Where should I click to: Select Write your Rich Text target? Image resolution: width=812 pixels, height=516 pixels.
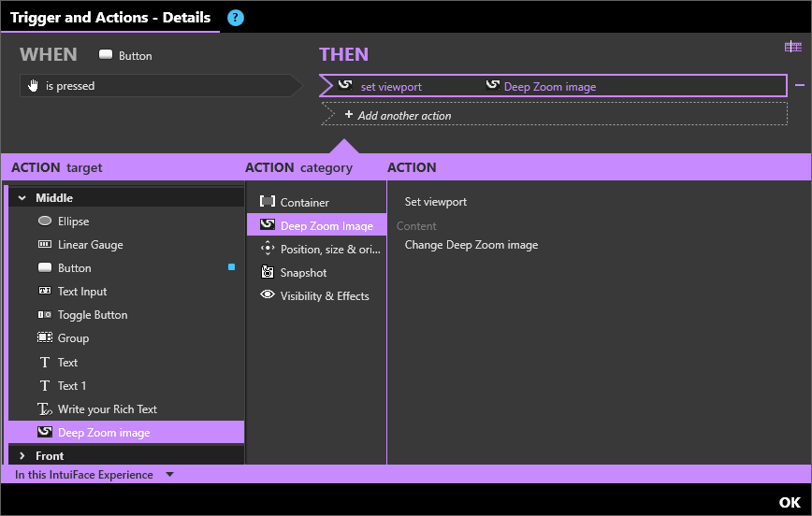[x=126, y=408]
